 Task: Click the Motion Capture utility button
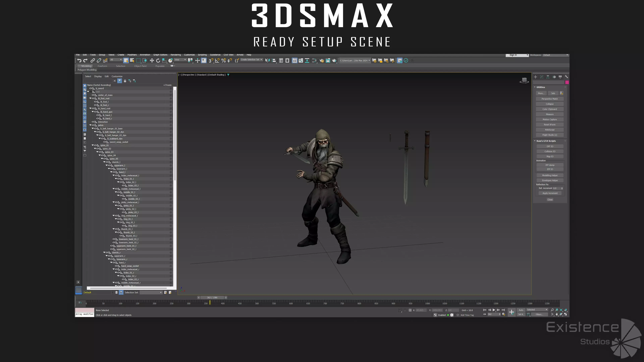(550, 119)
